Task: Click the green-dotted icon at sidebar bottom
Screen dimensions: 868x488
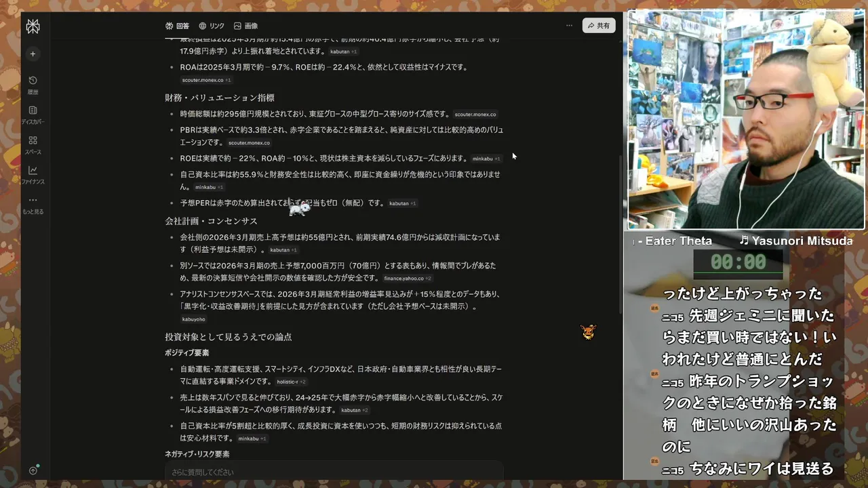Action: point(33,470)
